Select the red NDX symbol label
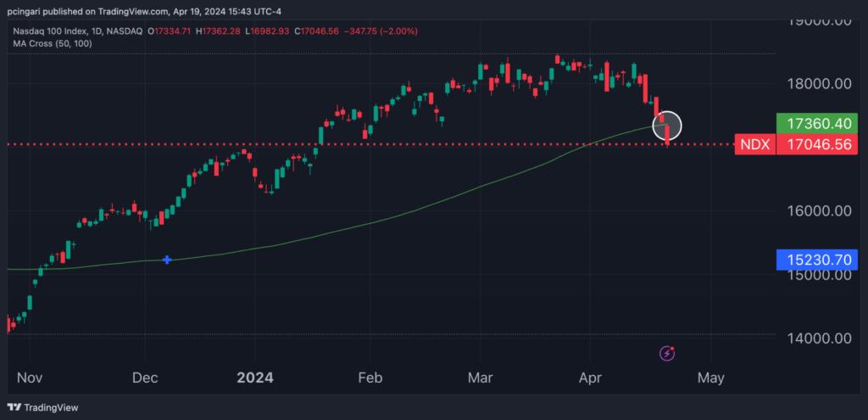The height and width of the screenshot is (420, 868). [754, 144]
